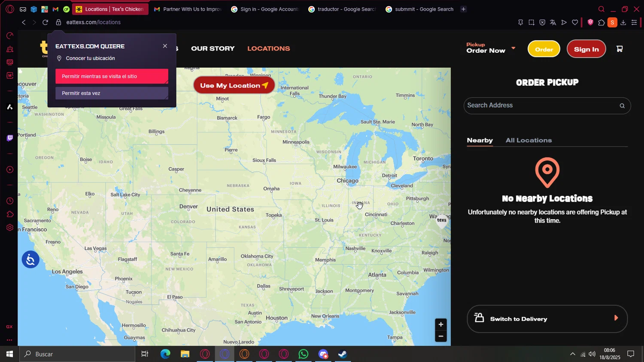The height and width of the screenshot is (362, 644).
Task: Open the snapshot capture tool
Action: [x=532, y=23]
